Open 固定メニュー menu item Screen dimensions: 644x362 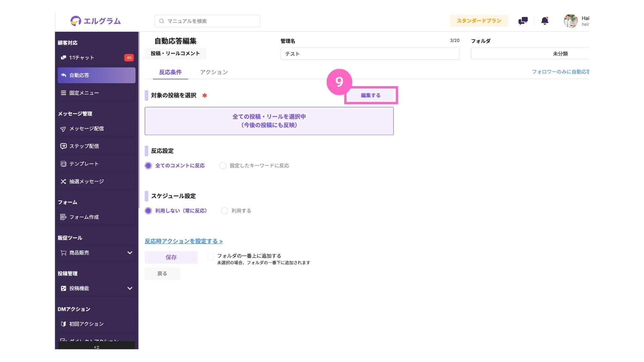click(97, 93)
